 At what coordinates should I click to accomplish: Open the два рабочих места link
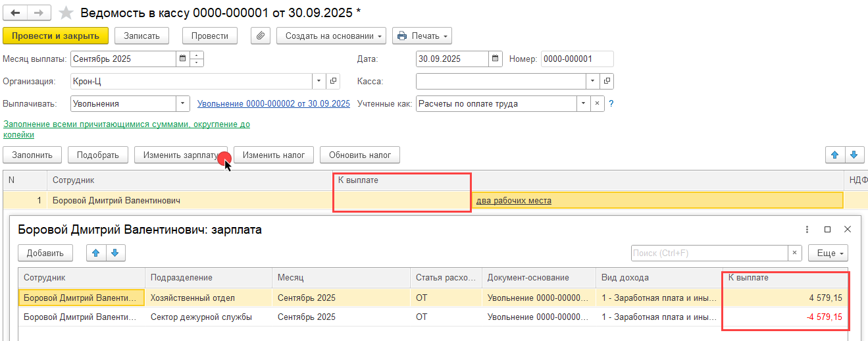(x=513, y=200)
